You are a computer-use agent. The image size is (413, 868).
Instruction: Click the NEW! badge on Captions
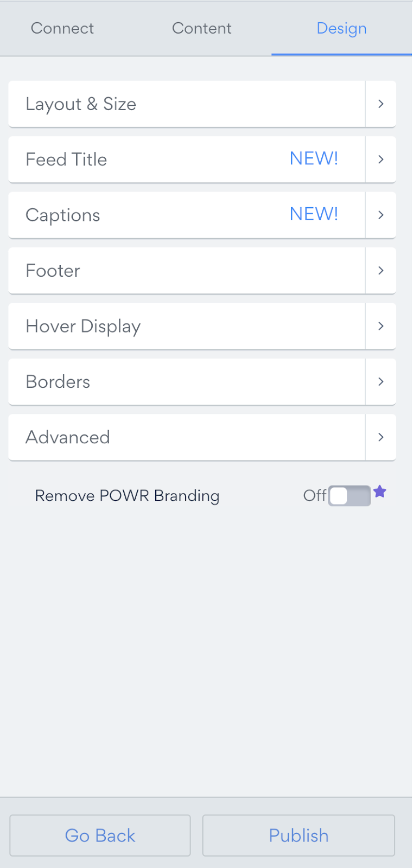point(314,214)
